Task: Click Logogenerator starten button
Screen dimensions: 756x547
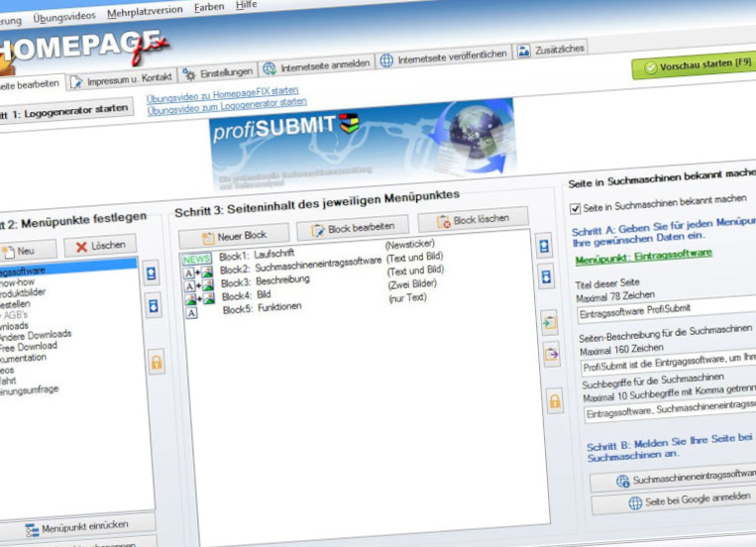Action: click(65, 111)
